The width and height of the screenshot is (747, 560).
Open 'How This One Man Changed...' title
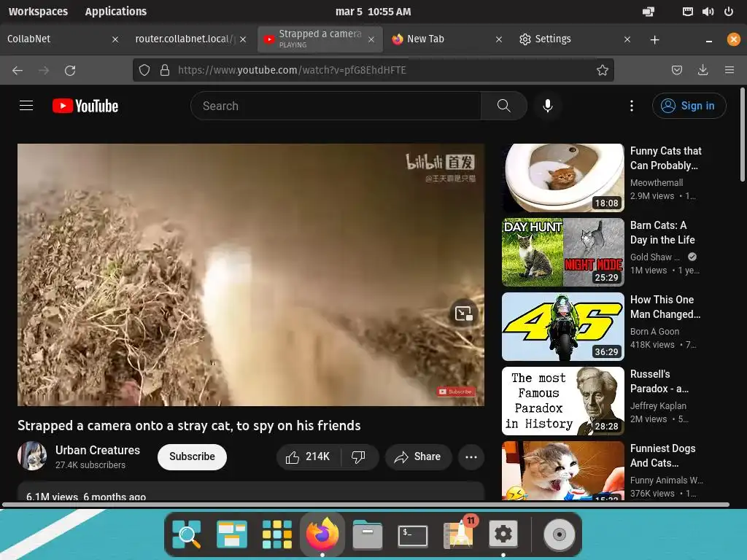coord(665,307)
